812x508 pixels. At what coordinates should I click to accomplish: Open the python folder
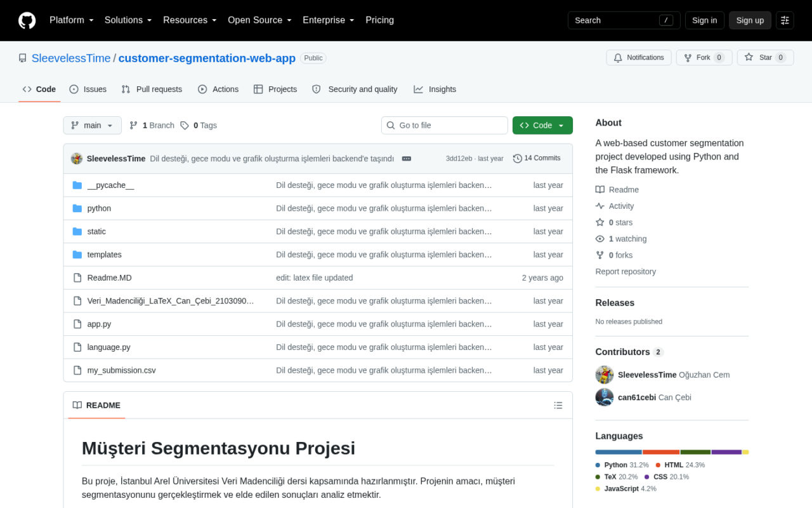pos(99,208)
